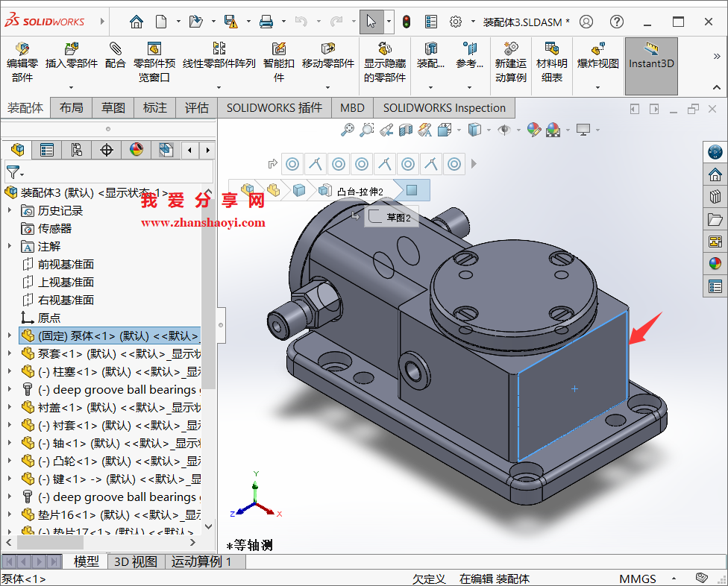Open a file with the Open icon
728x586 pixels.
click(196, 22)
